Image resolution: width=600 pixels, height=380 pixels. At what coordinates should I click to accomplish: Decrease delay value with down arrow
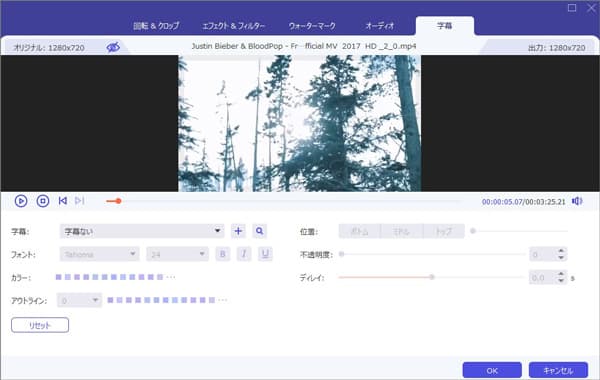561,281
